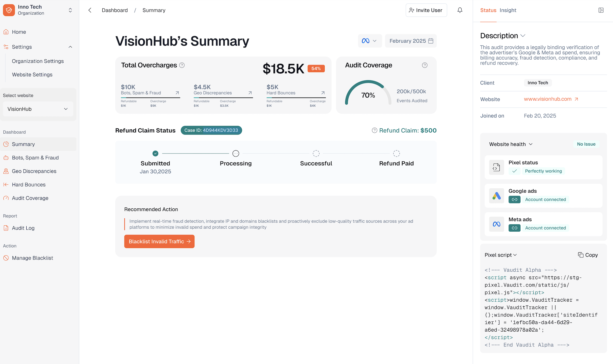Click the Audit Coverage help icon

(425, 65)
